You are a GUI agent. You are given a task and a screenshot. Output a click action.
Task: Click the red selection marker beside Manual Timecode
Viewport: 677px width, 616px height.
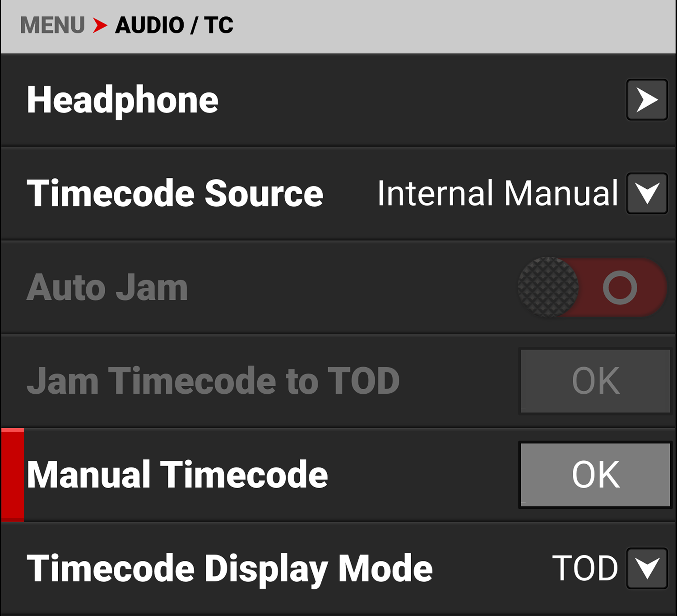pos(13,475)
